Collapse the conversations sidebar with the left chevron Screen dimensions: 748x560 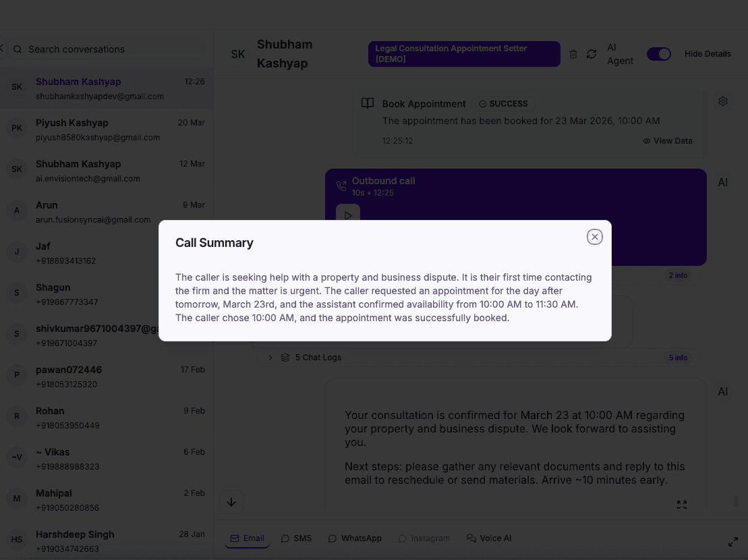(x=3, y=48)
